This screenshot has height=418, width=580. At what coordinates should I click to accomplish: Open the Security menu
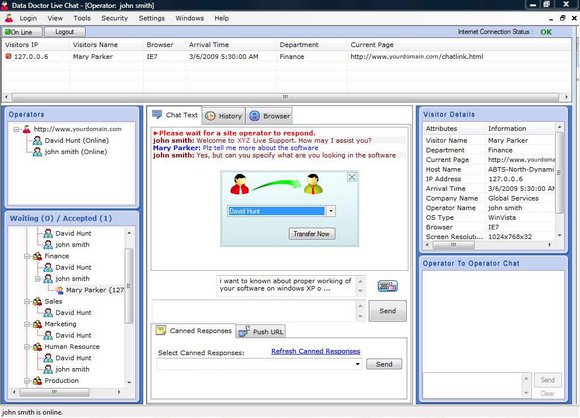pyautogui.click(x=114, y=18)
